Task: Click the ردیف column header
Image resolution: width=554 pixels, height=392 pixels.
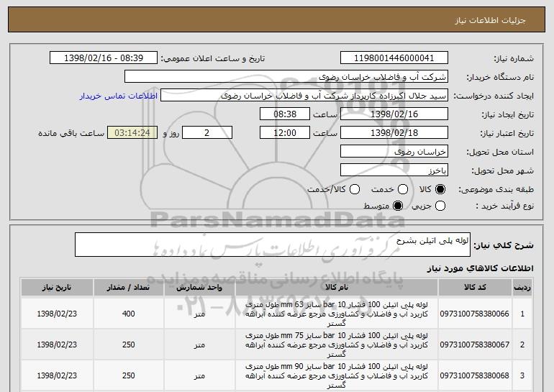Action: [522, 288]
